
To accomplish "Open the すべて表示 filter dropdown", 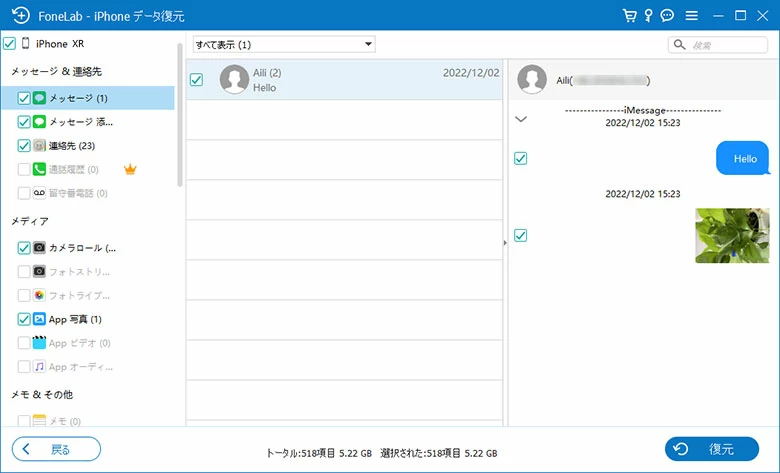I will click(x=283, y=45).
